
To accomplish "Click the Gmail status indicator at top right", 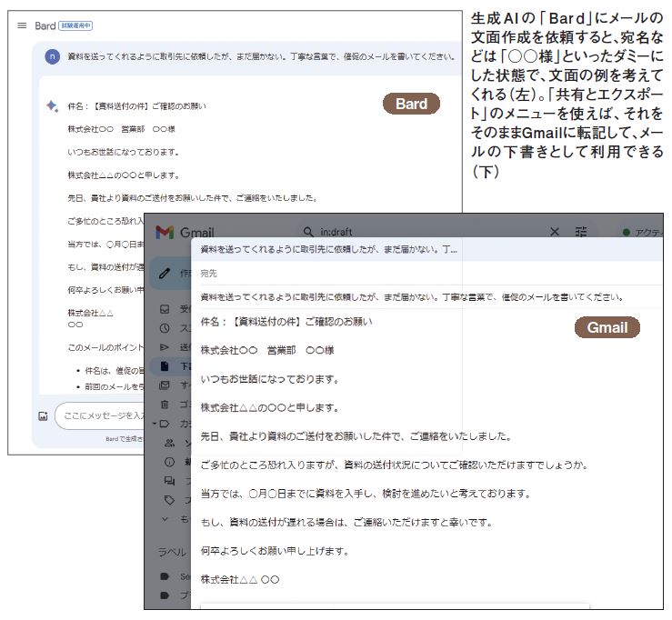I will tap(642, 232).
